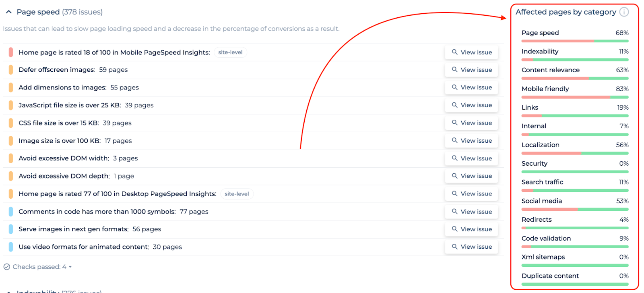Select the Mobile friendly category
This screenshot has height=293, width=644.
coord(575,92)
